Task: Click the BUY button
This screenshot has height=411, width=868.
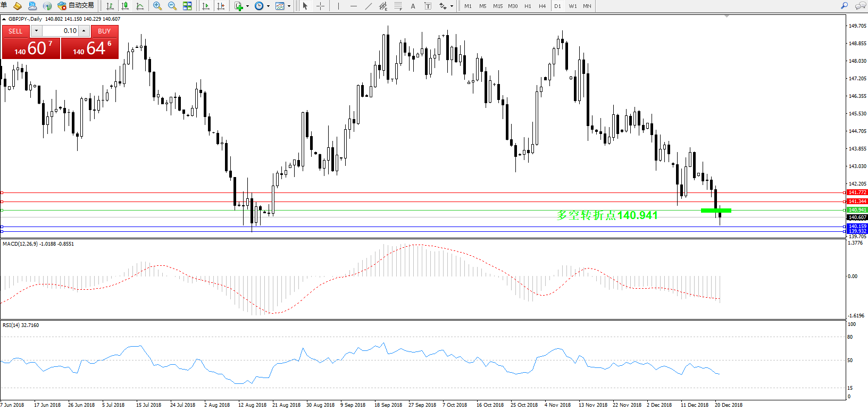Action: pyautogui.click(x=104, y=31)
